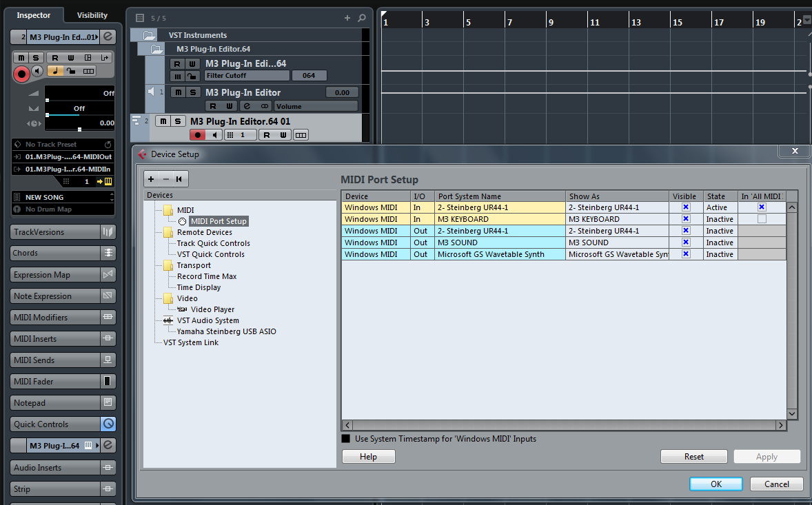The height and width of the screenshot is (505, 812).
Task: Click the MIDI Inserts bypass icon
Action: (108, 338)
